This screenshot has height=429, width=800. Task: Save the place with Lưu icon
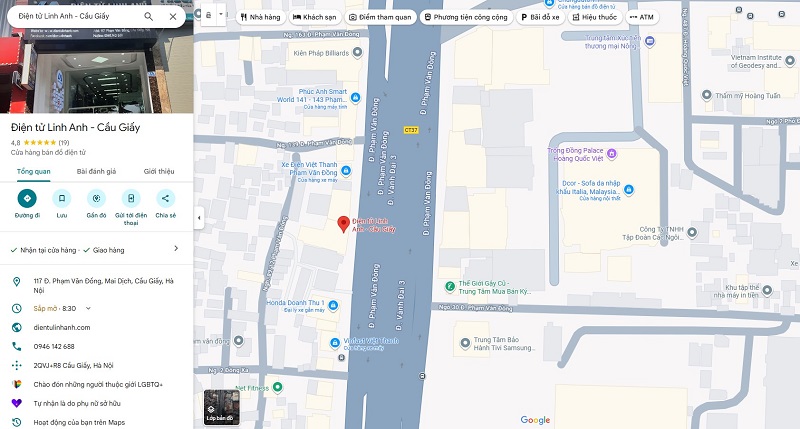coord(62,198)
